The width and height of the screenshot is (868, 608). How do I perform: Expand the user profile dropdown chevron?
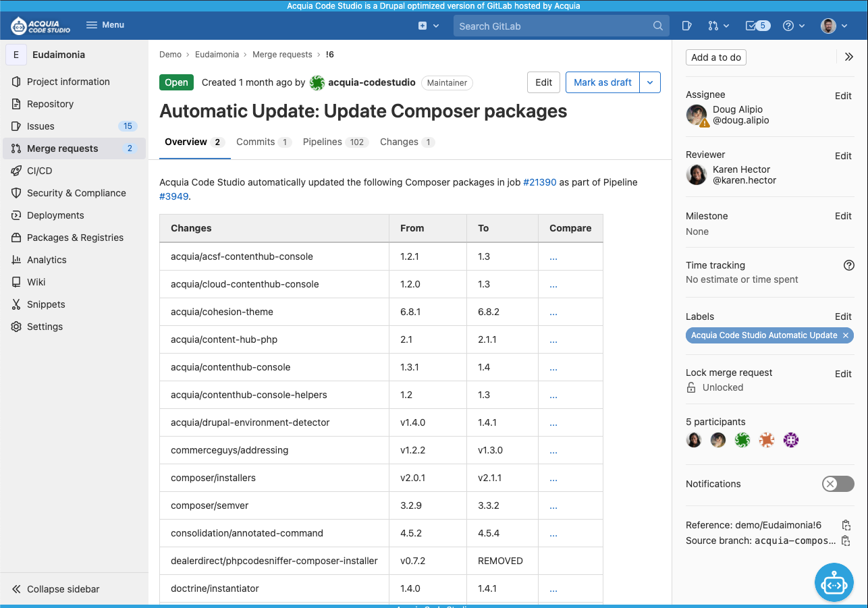pyautogui.click(x=845, y=26)
